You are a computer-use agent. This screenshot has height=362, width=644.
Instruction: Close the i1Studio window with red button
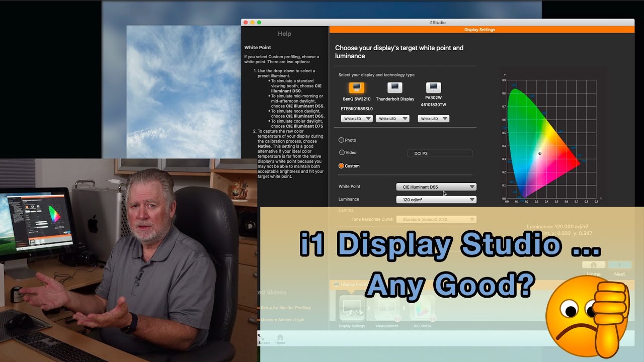coord(246,23)
